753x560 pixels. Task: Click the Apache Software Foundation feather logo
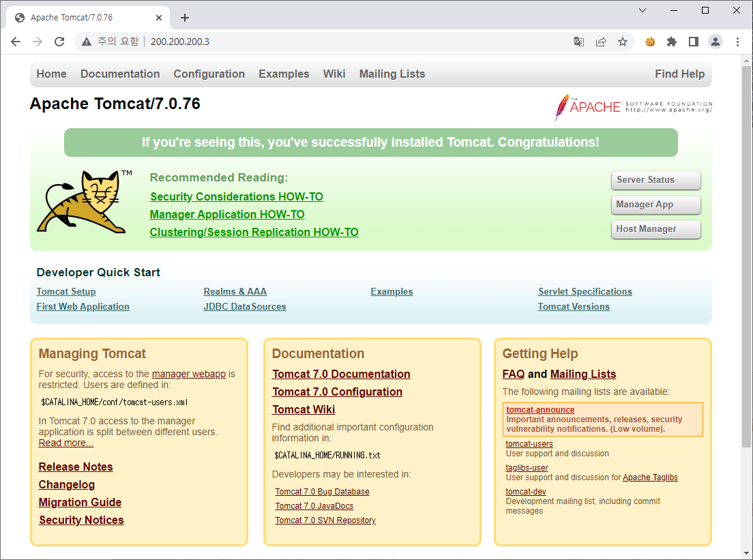[634, 106]
